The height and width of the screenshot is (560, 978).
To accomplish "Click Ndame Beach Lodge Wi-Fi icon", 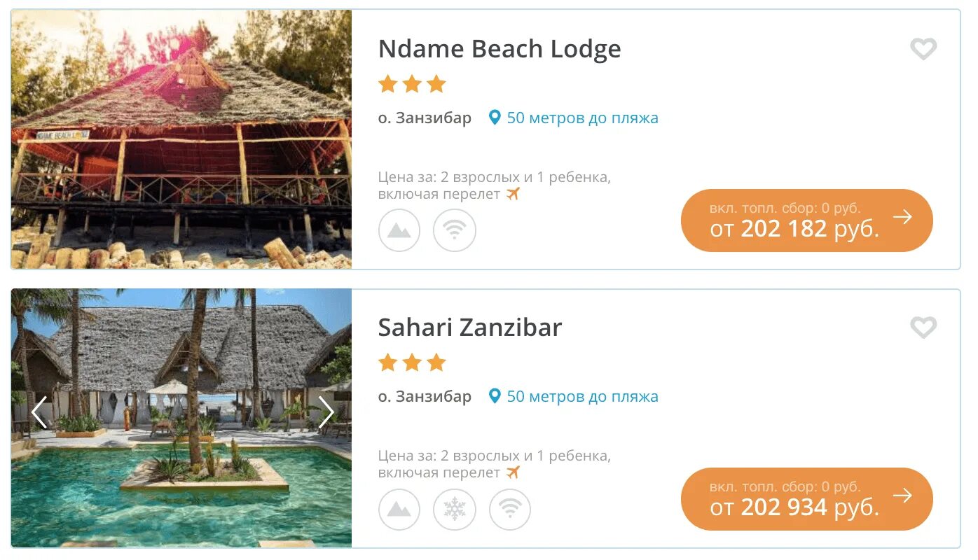I will 455,230.
